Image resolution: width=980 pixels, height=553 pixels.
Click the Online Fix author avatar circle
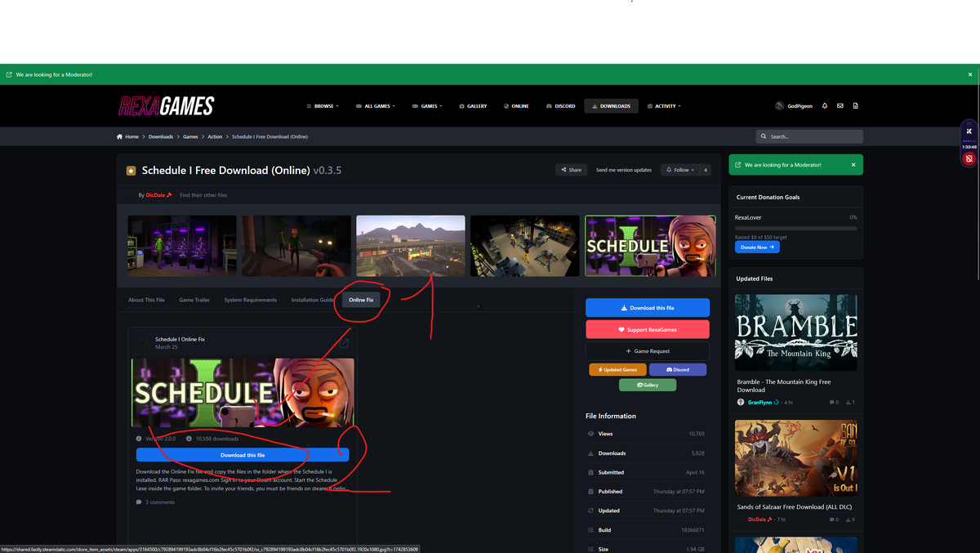click(143, 342)
